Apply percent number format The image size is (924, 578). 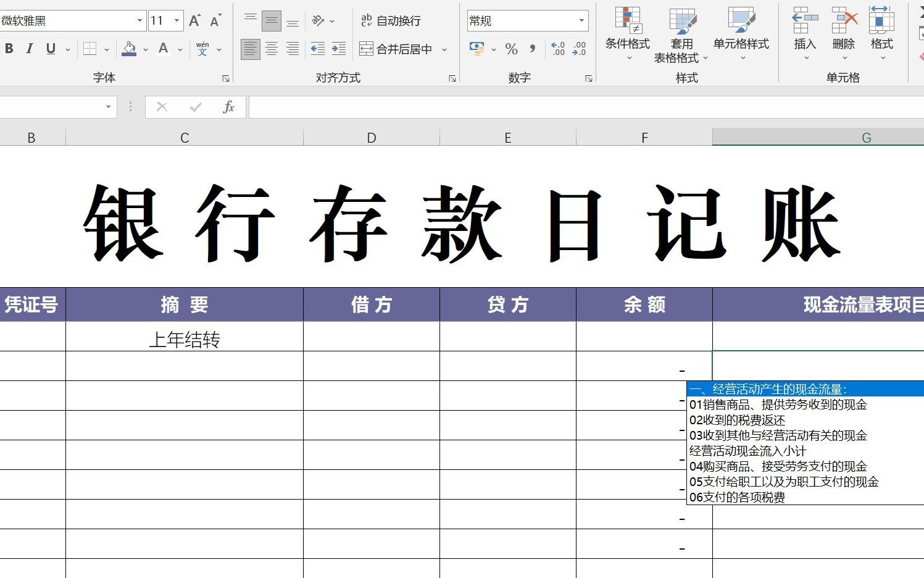(x=510, y=49)
